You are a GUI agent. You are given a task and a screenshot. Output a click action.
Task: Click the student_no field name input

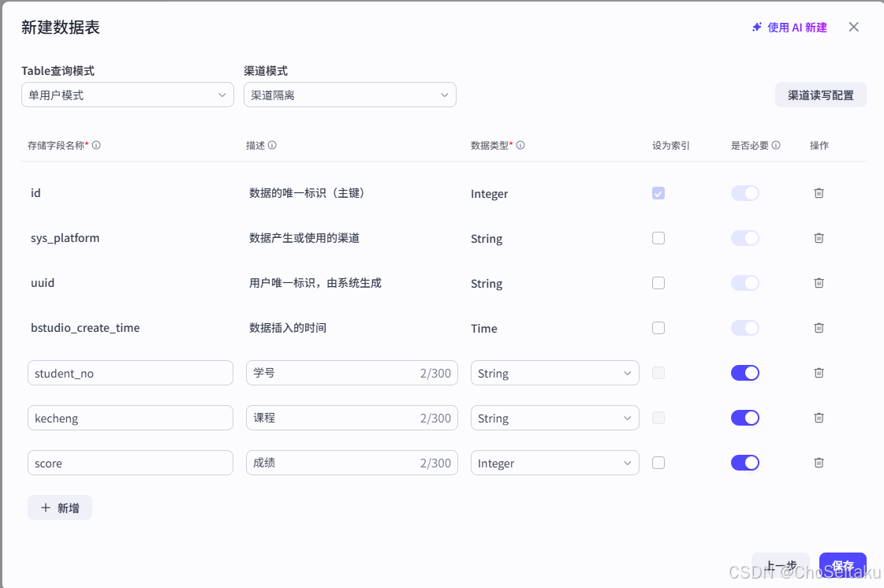[130, 373]
